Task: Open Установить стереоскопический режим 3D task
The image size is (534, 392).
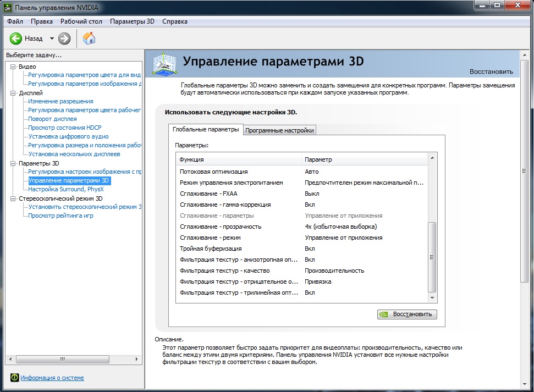Action: [x=85, y=207]
